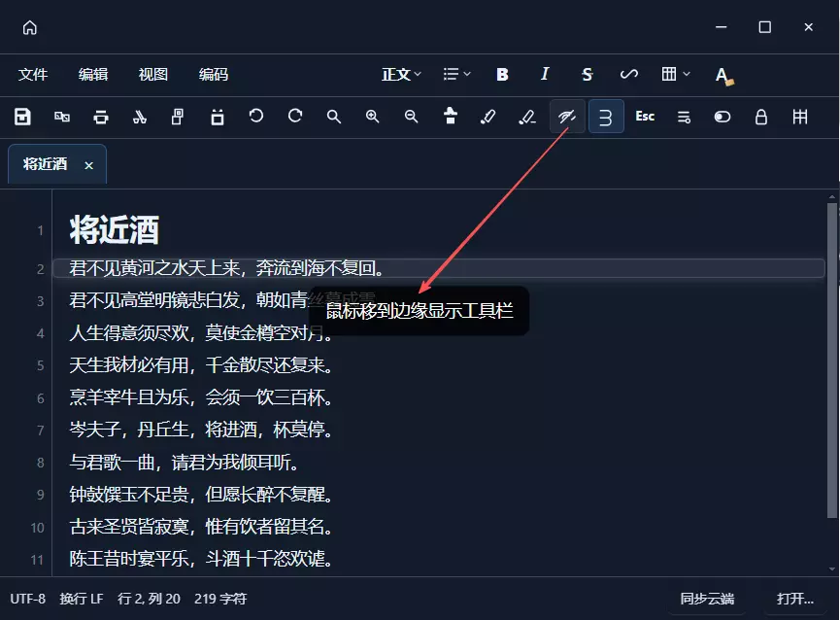Click line 11 text 陈王昔时宴平乐
The image size is (840, 620).
128,559
